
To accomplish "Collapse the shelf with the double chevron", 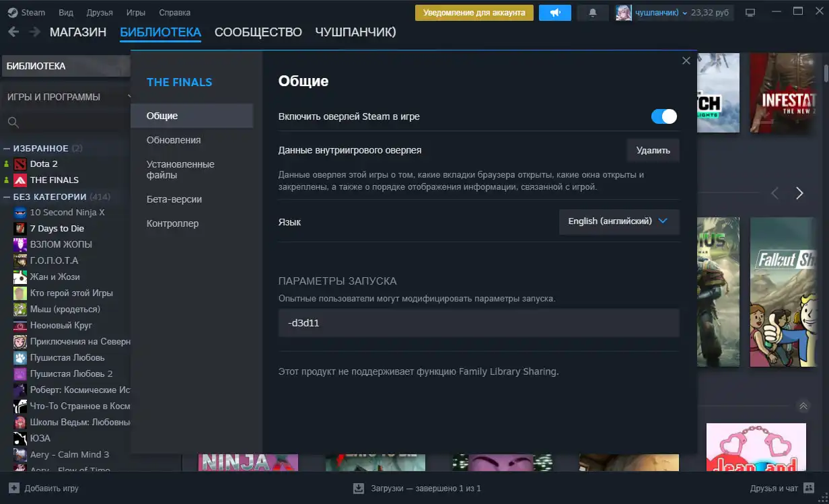I will 803,406.
